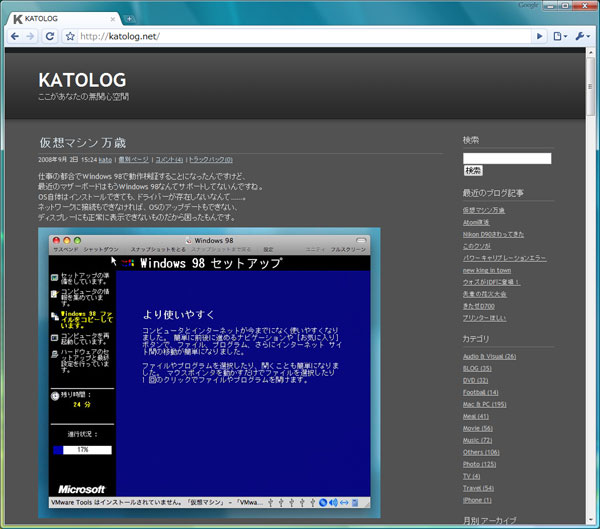Click the forward navigation arrow

(30, 36)
